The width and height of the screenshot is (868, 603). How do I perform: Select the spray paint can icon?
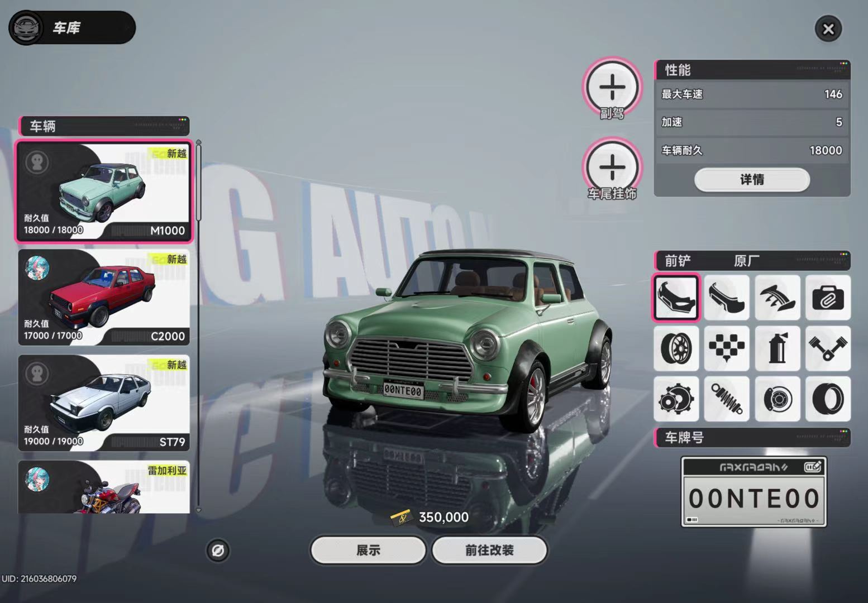point(778,348)
